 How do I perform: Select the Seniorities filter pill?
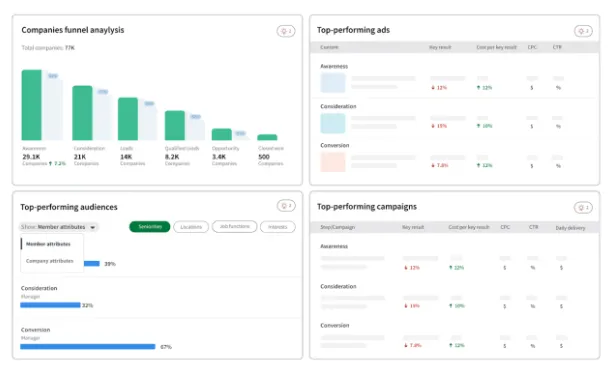(x=150, y=227)
